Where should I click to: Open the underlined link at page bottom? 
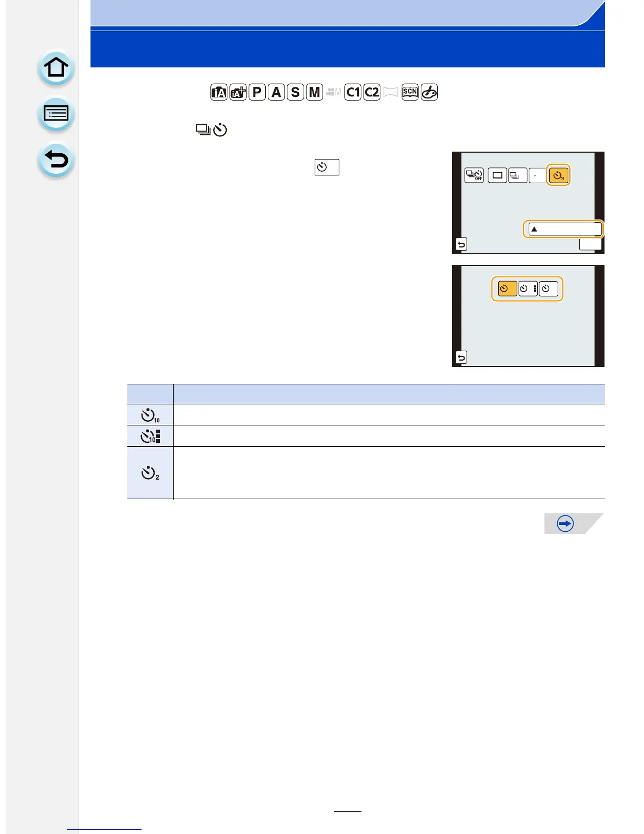[x=104, y=829]
